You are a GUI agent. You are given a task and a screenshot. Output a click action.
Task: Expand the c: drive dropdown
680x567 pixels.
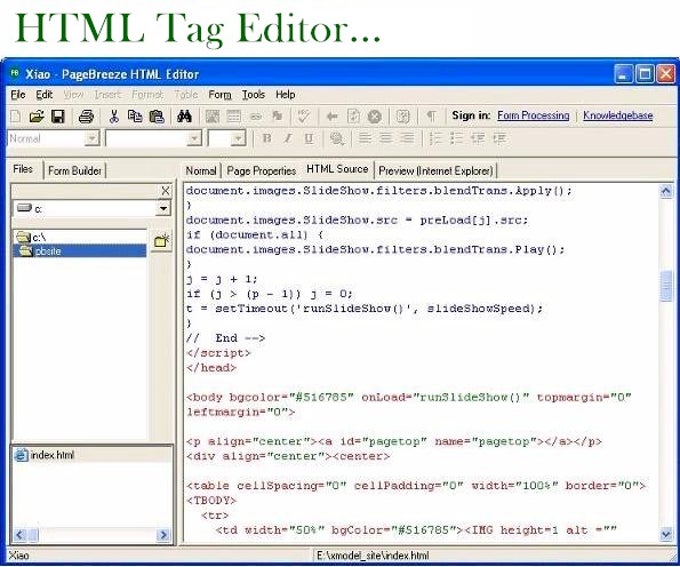[164, 208]
